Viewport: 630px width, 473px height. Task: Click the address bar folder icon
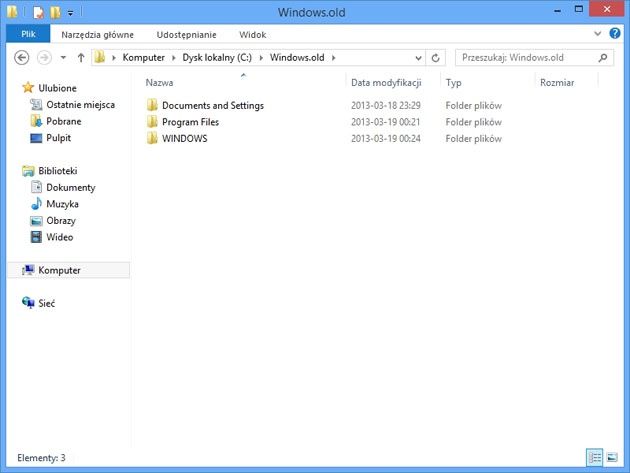[100, 57]
